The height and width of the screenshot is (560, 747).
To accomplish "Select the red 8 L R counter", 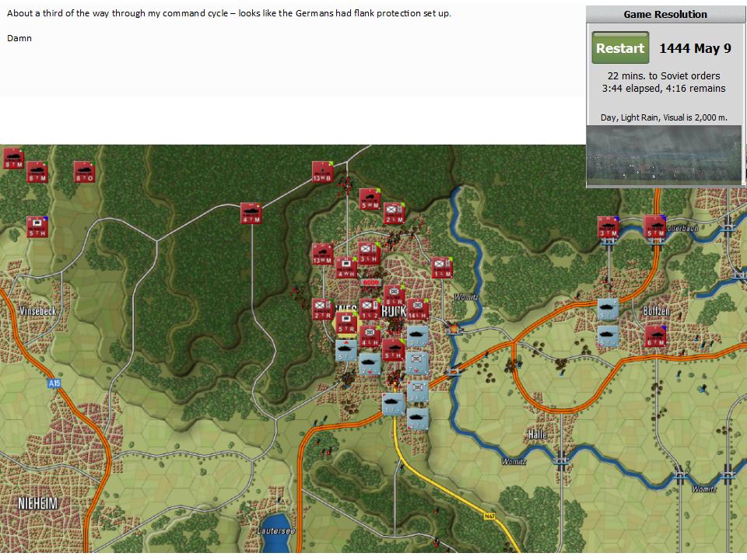I will click(x=394, y=296).
